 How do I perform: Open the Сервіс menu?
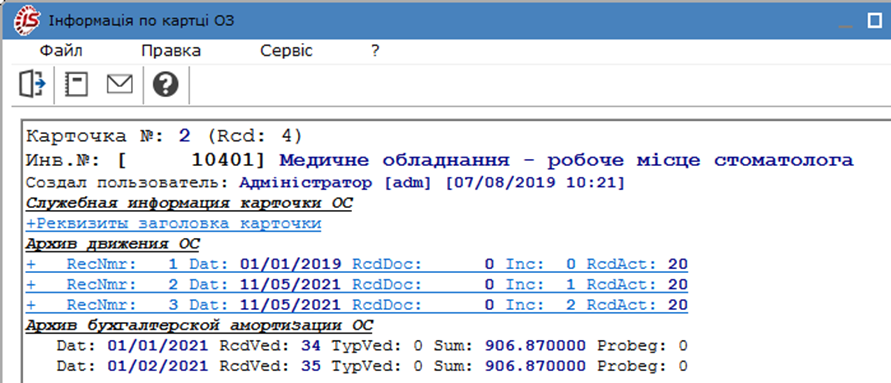click(x=286, y=51)
